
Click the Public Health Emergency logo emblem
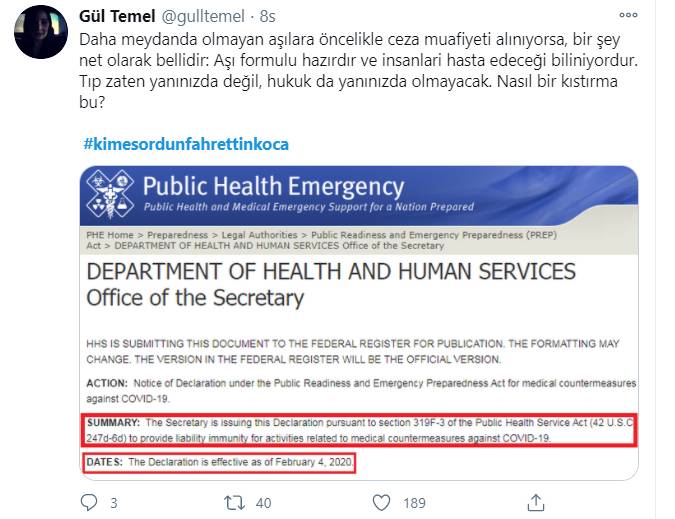(111, 194)
